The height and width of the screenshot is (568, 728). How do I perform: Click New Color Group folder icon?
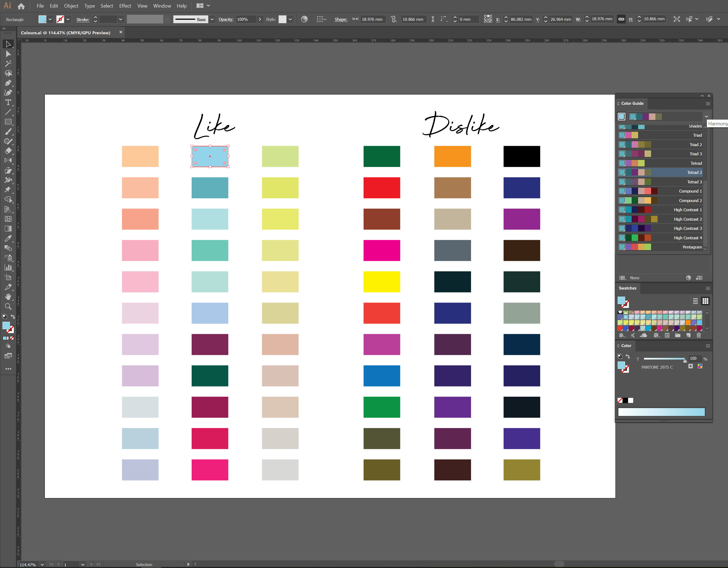[x=677, y=335]
